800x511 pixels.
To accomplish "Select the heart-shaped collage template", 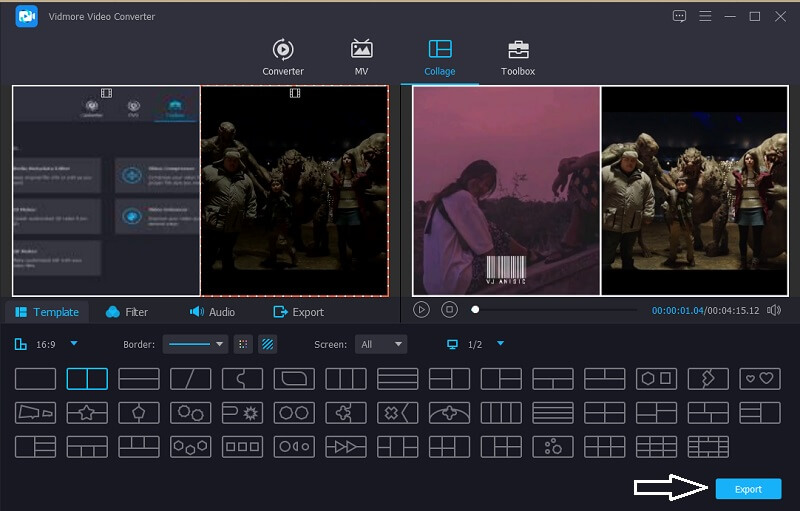I will click(x=759, y=379).
